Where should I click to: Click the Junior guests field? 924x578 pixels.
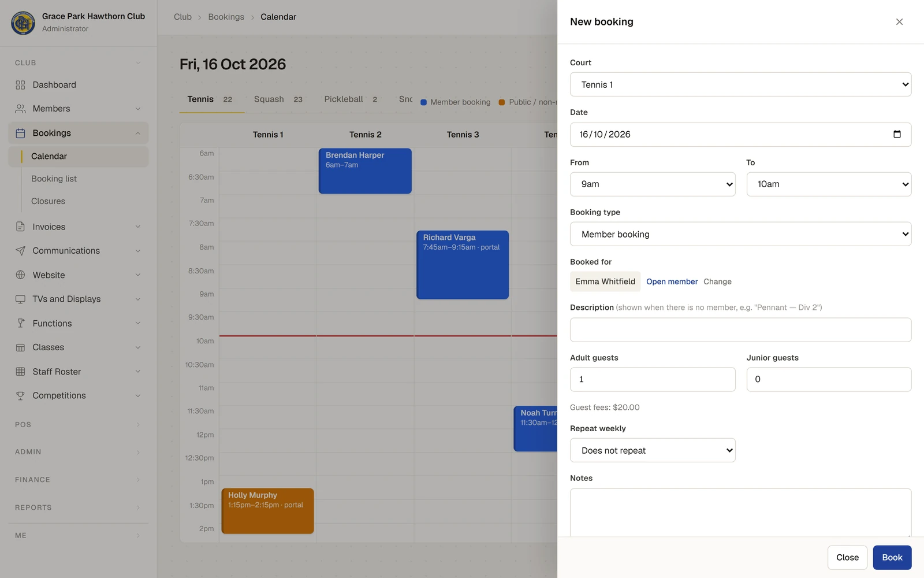tap(829, 379)
